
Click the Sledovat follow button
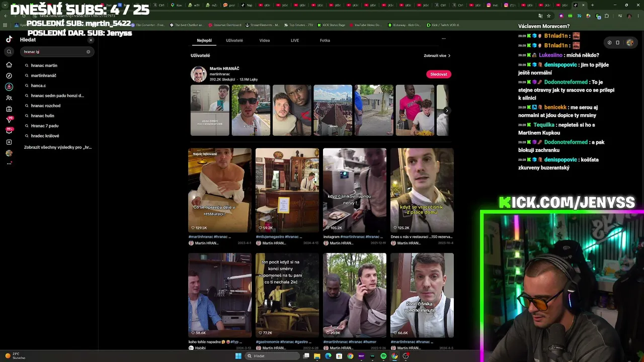pyautogui.click(x=439, y=74)
